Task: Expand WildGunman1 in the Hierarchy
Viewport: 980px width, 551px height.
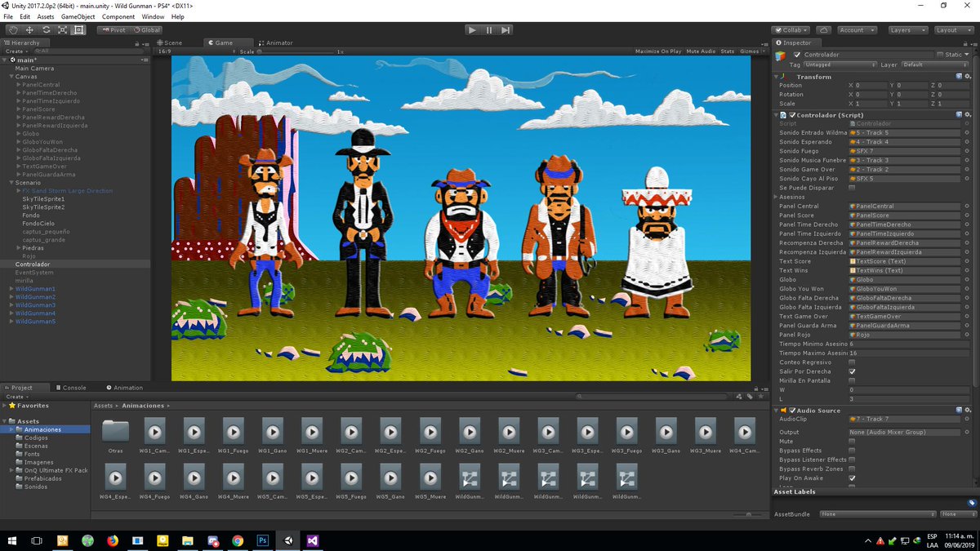Action: [x=11, y=289]
